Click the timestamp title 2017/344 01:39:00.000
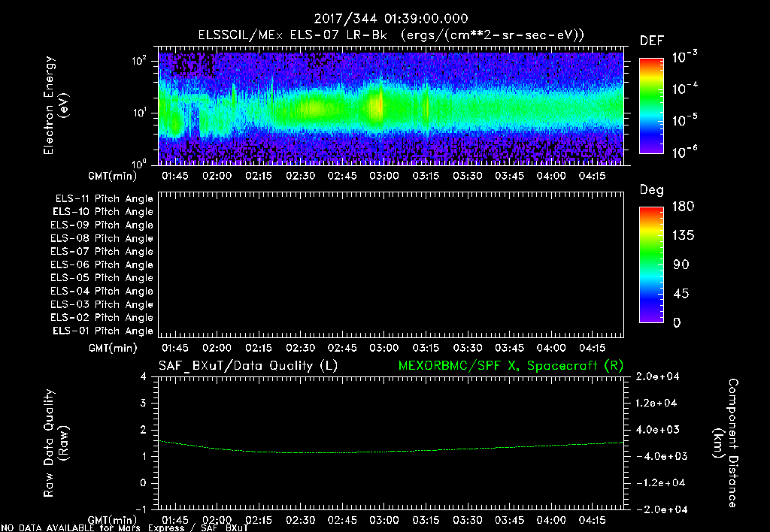This screenshot has height=532, width=770. 391,19
